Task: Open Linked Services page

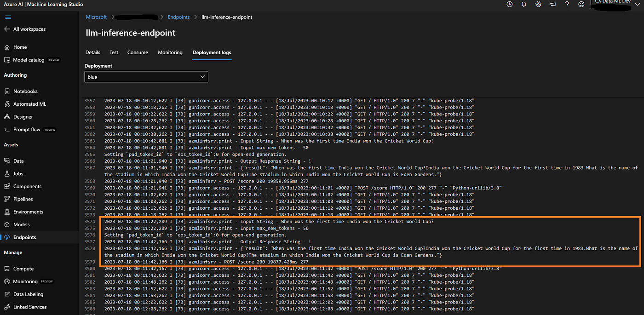Action: click(30, 307)
